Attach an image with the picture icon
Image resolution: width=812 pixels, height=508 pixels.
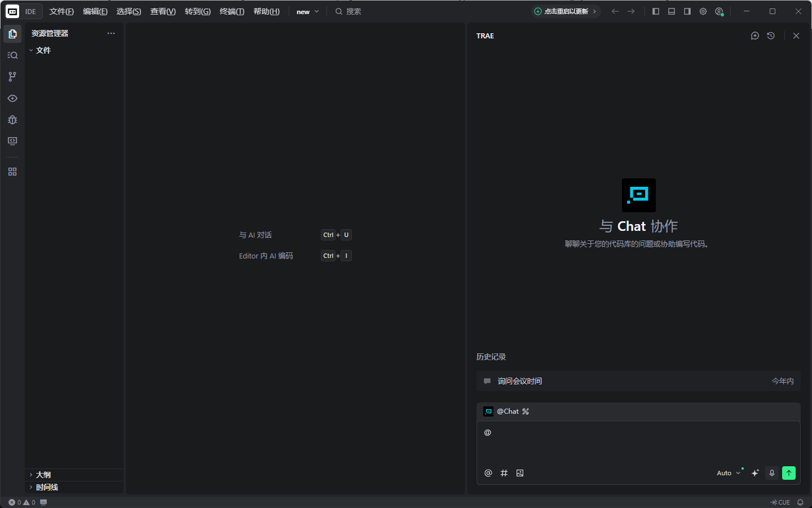click(520, 473)
